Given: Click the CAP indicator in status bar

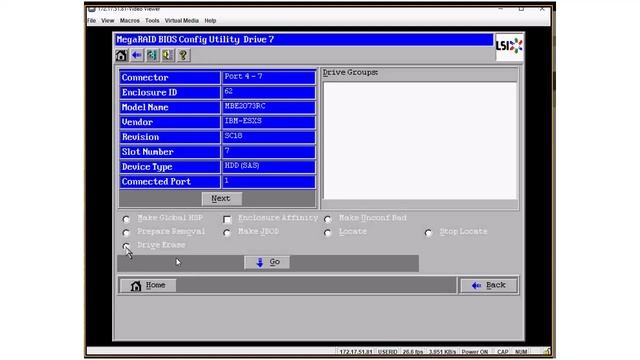Looking at the screenshot, I should (x=502, y=351).
